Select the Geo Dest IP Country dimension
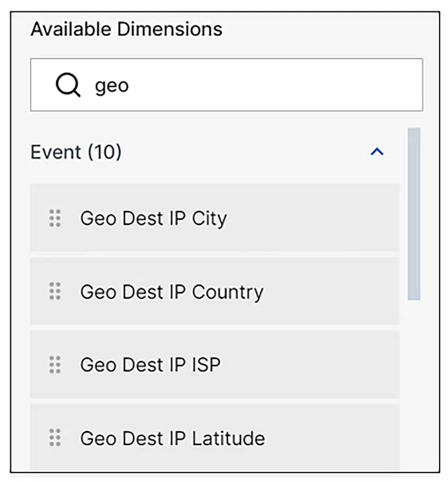The height and width of the screenshot is (482, 448). [172, 292]
